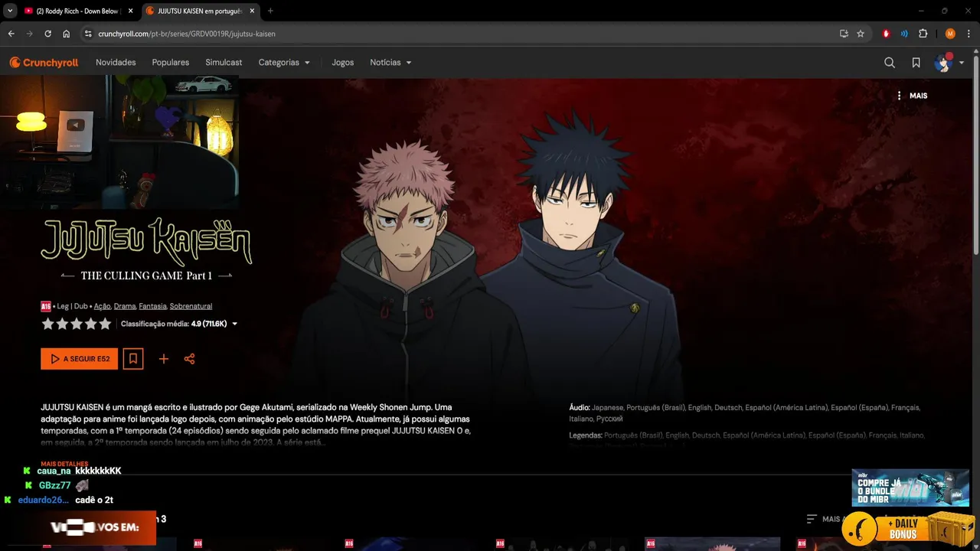Open the red hand ad-blocker extension
This screenshot has width=980, height=551.
click(x=886, y=34)
